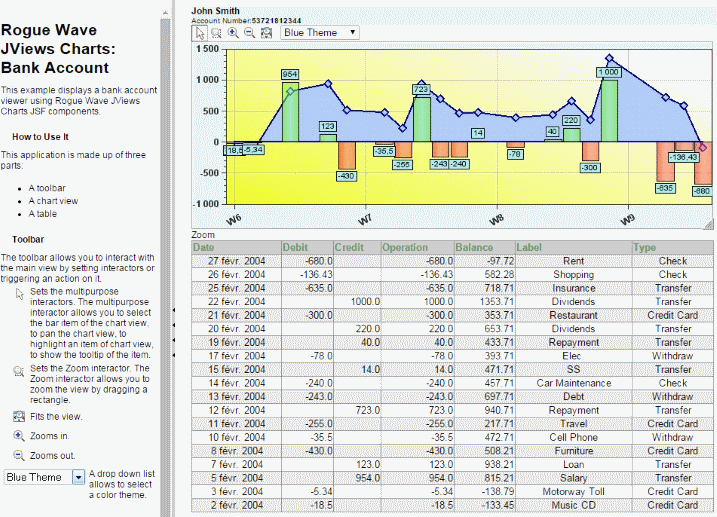Click the Zoom out toolbar icon above chart
Viewport: 717px width, 517px height.
pyautogui.click(x=249, y=32)
